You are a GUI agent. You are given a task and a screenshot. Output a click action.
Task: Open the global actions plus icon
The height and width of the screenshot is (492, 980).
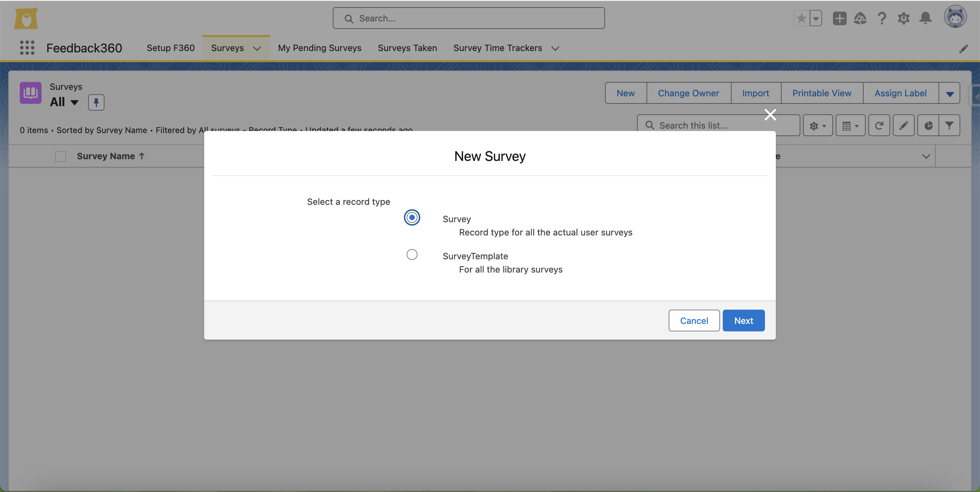pyautogui.click(x=839, y=18)
